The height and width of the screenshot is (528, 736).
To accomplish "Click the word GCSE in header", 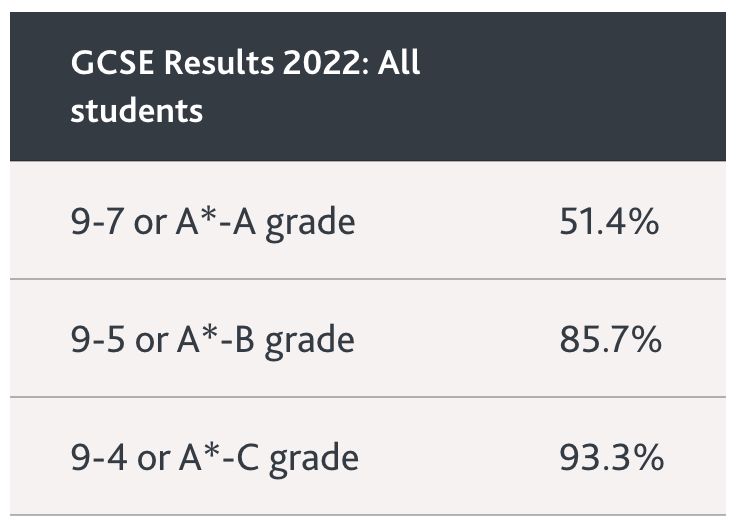I will click(112, 62).
